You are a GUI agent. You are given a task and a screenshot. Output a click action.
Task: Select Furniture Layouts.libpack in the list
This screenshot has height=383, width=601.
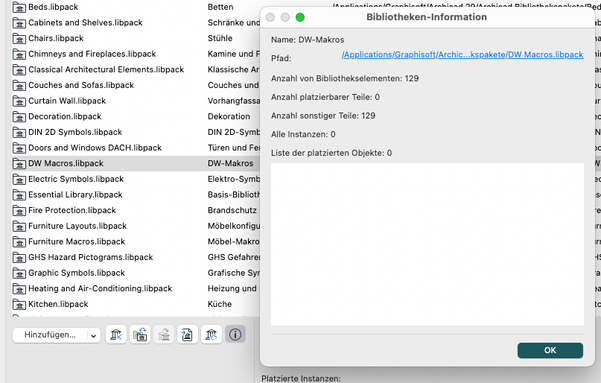[x=77, y=226]
